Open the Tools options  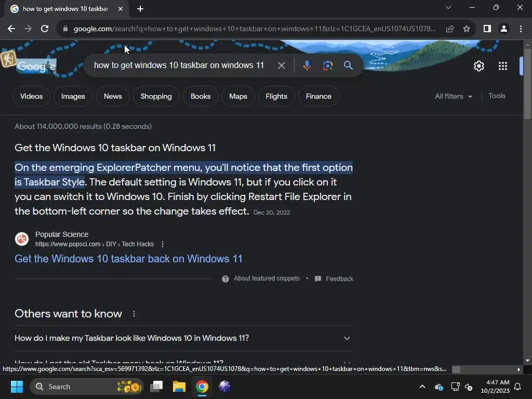pos(497,96)
